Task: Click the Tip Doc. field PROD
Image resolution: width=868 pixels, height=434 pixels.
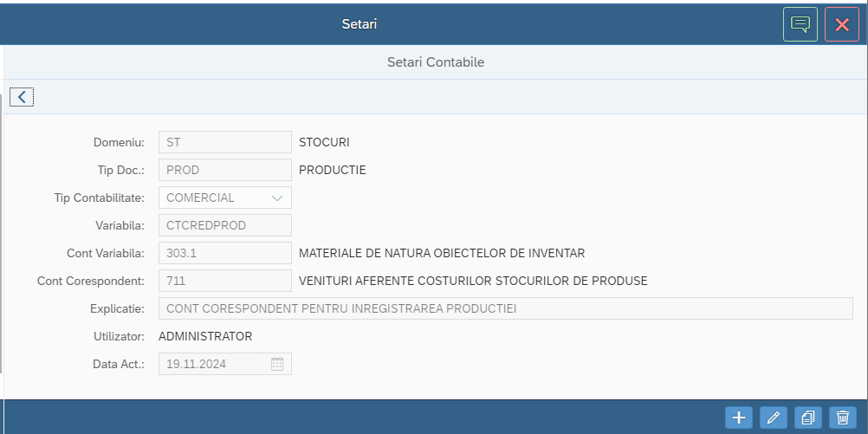Action: (x=224, y=170)
